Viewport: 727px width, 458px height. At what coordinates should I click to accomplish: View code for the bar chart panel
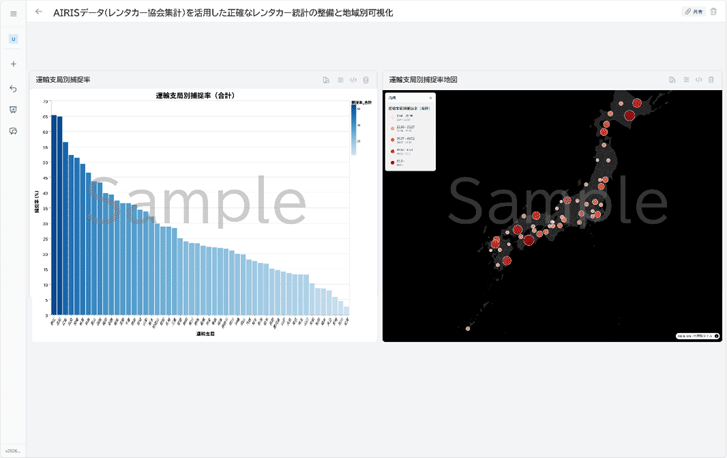click(353, 80)
